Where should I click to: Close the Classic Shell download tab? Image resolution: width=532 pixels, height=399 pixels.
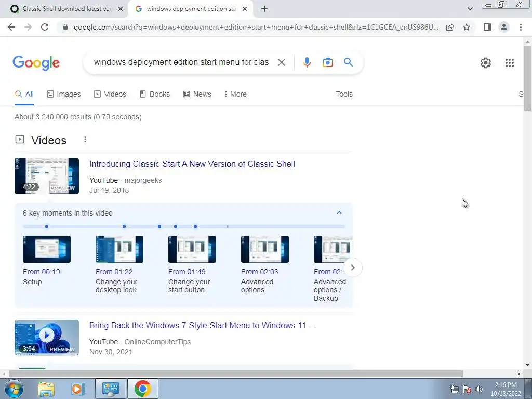pos(121,9)
